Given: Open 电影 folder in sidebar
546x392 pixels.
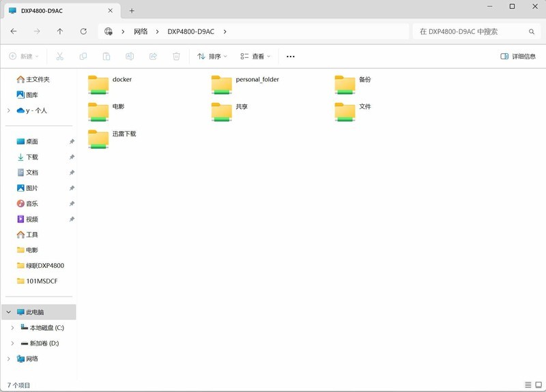Looking at the screenshot, I should tap(27, 250).
